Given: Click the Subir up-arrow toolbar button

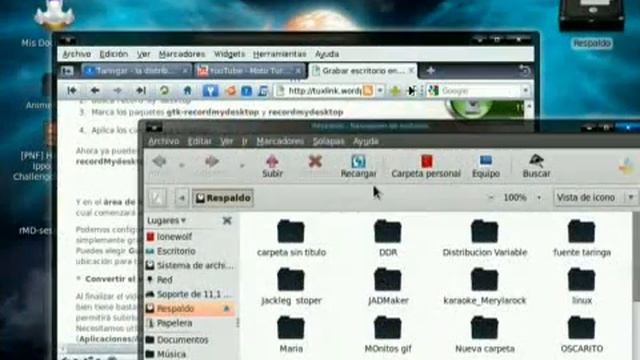Looking at the screenshot, I should [x=272, y=166].
